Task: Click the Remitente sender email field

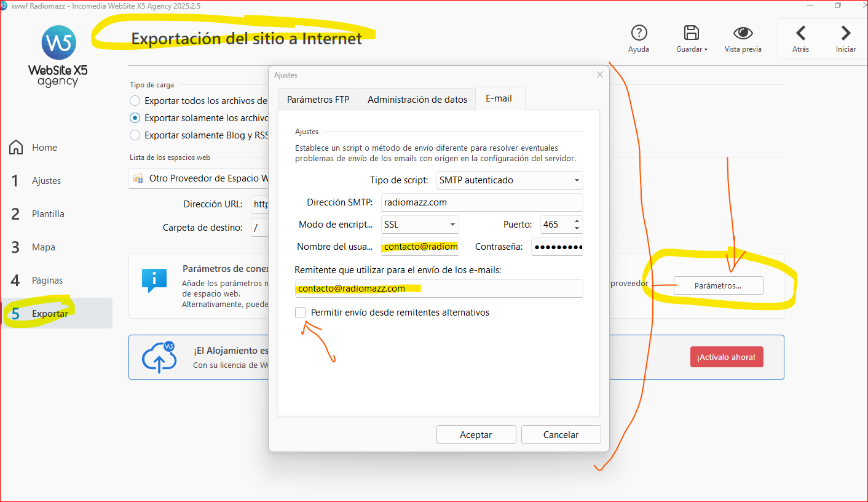Action: (439, 289)
